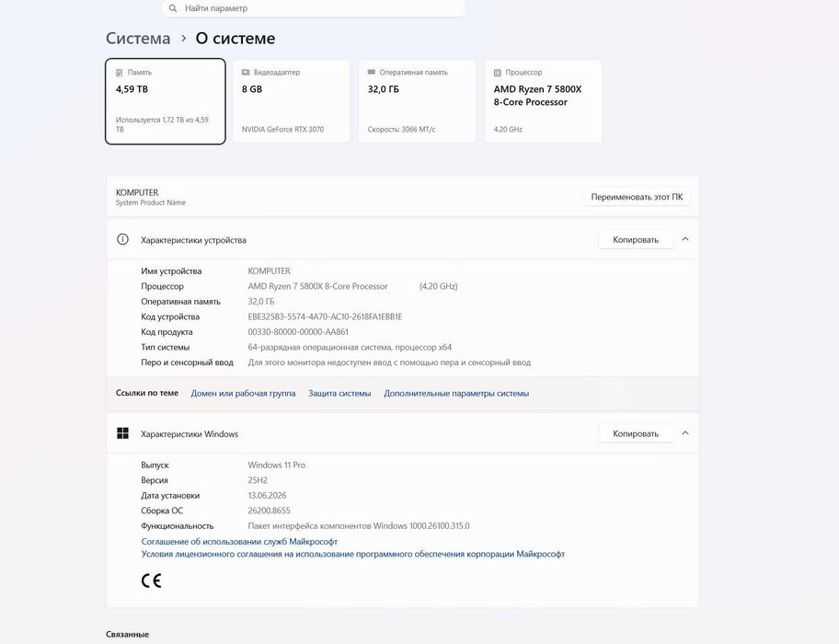Open 'Защита системы' link

pos(339,393)
